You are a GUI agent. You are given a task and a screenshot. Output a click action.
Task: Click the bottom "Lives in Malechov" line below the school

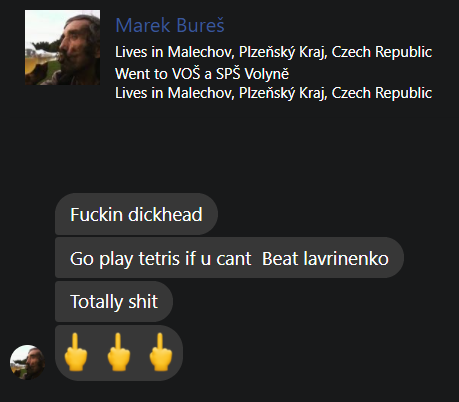pyautogui.click(x=273, y=93)
